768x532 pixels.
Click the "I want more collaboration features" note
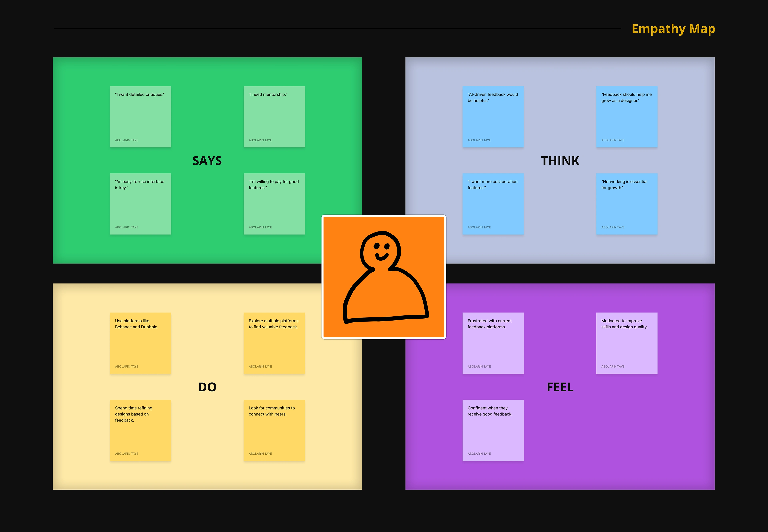[x=493, y=204]
